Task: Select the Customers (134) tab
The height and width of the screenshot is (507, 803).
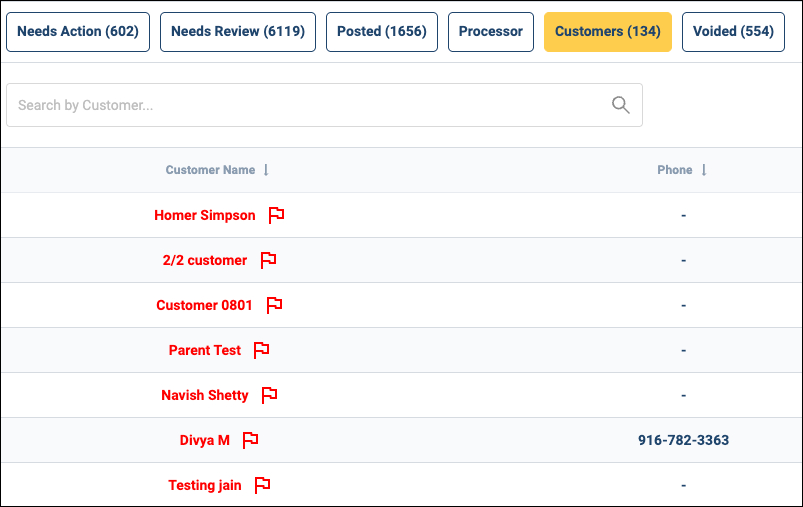Action: tap(608, 32)
